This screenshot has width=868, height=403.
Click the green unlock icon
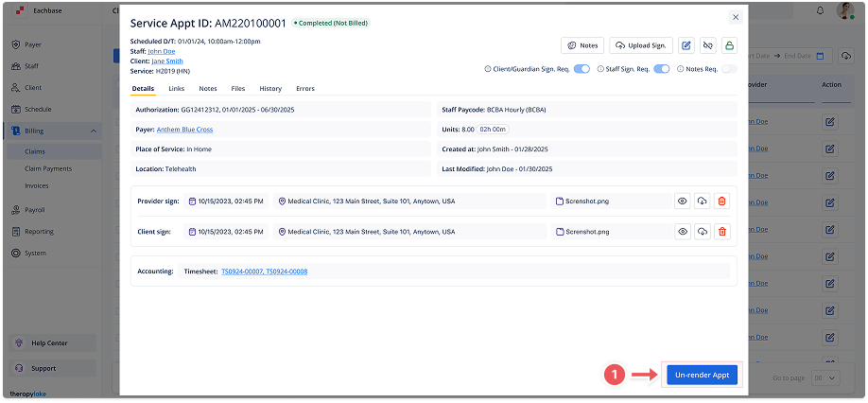(729, 45)
